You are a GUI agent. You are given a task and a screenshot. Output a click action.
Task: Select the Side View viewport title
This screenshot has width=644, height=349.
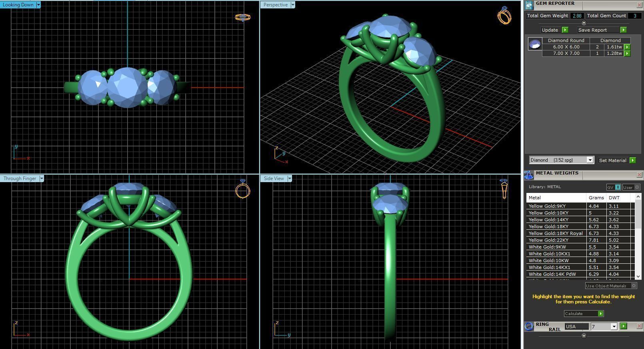(x=274, y=179)
